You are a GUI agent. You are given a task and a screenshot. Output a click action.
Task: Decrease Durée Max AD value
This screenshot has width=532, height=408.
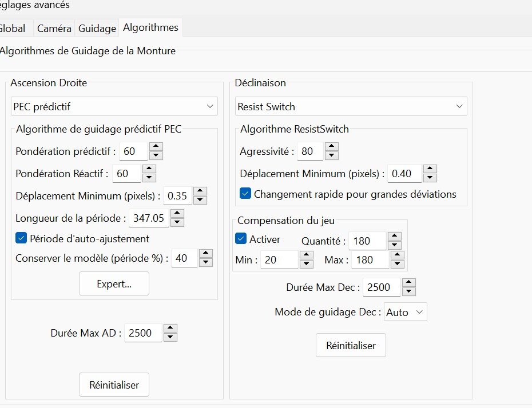170,337
